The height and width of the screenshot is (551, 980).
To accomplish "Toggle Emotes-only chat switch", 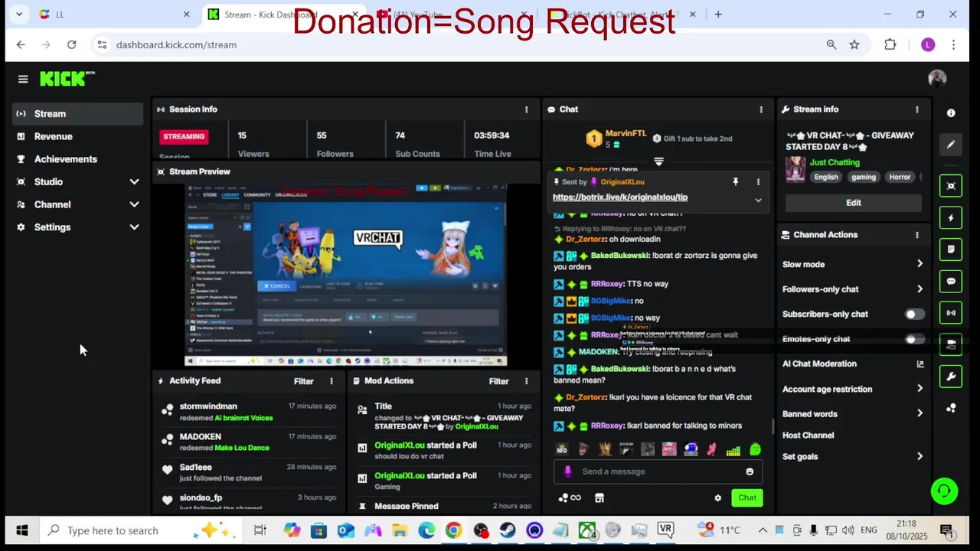I will coord(914,339).
